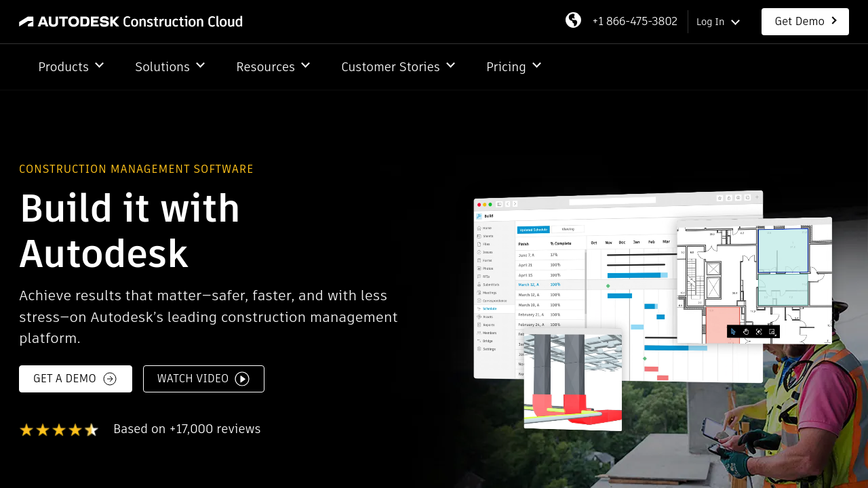Click the WATCH VIDEO button
868x488 pixels.
203,379
